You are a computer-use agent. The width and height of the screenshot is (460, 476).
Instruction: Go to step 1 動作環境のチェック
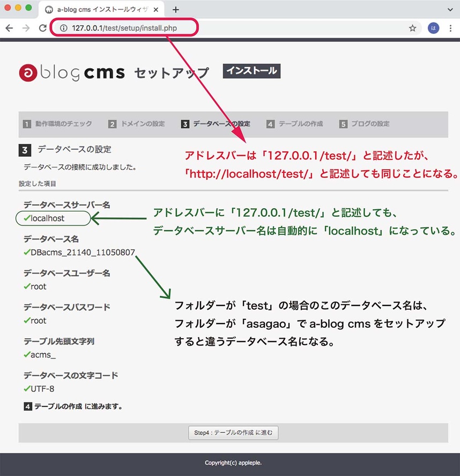57,124
